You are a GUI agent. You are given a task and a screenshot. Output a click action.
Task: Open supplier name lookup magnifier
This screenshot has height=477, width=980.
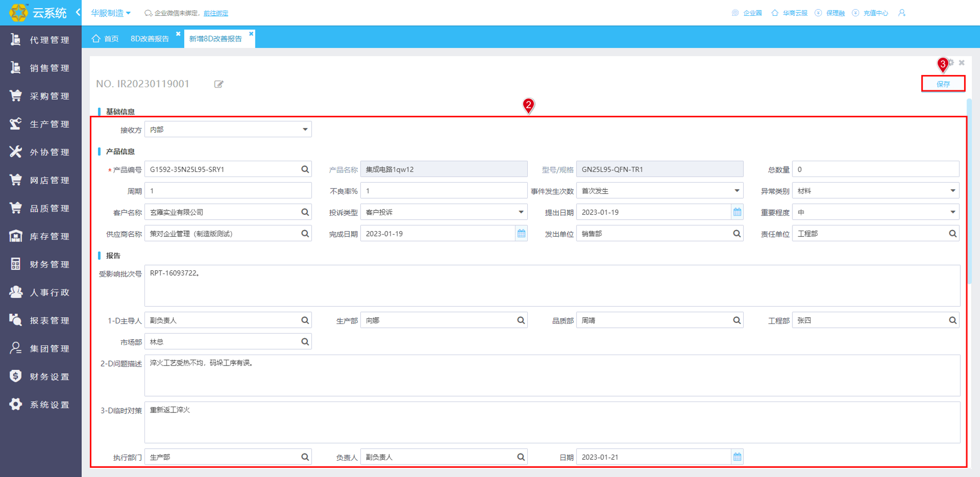(x=305, y=233)
